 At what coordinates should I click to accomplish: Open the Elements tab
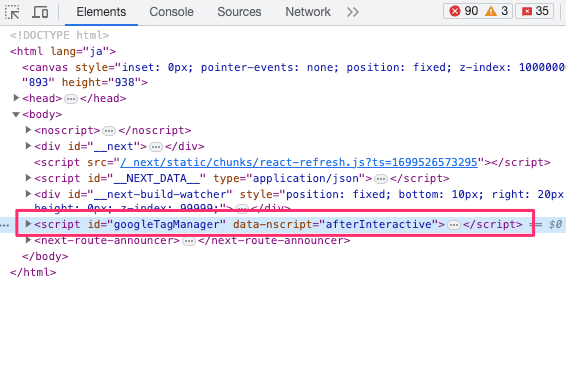tap(101, 12)
